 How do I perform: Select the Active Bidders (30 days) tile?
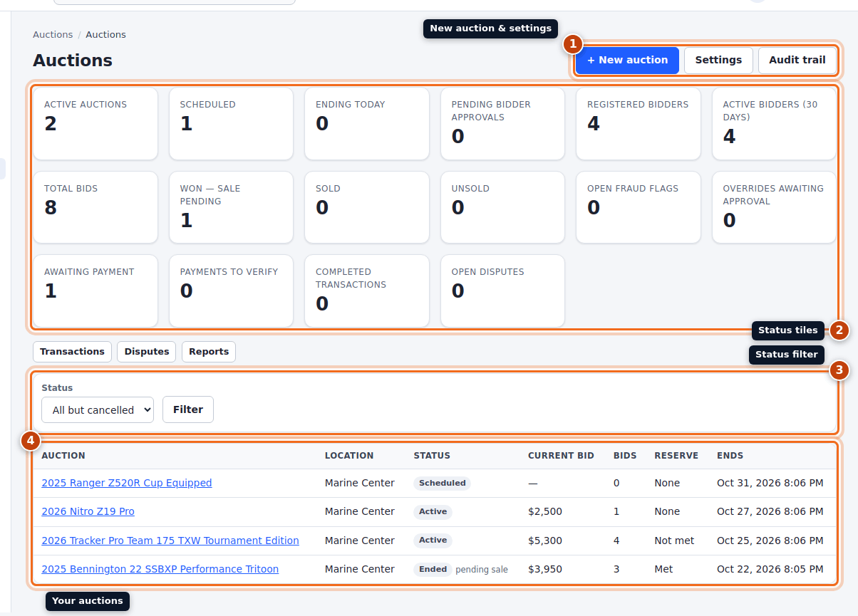[x=774, y=124]
